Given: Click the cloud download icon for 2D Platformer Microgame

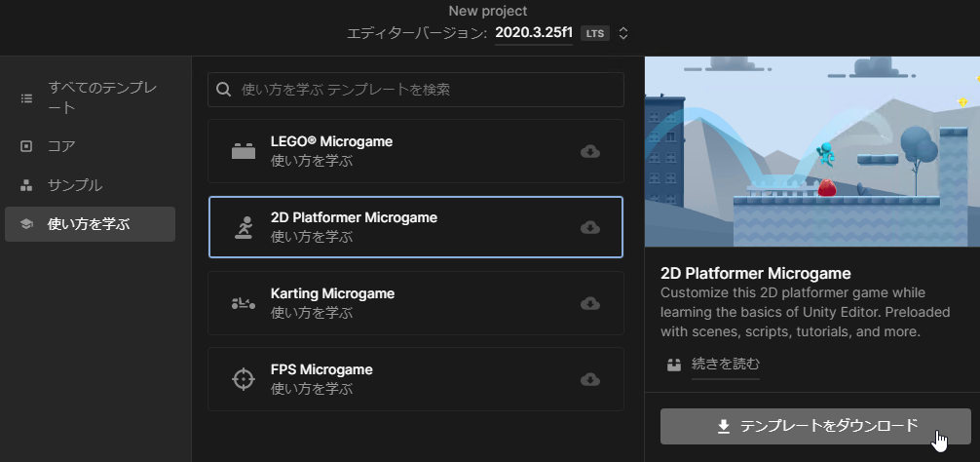Looking at the screenshot, I should [x=590, y=227].
